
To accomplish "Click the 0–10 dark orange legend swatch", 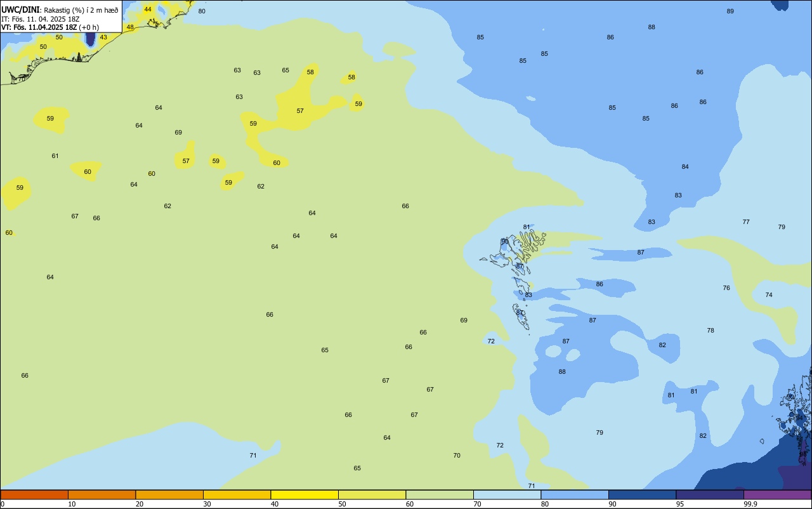I will point(34,494).
